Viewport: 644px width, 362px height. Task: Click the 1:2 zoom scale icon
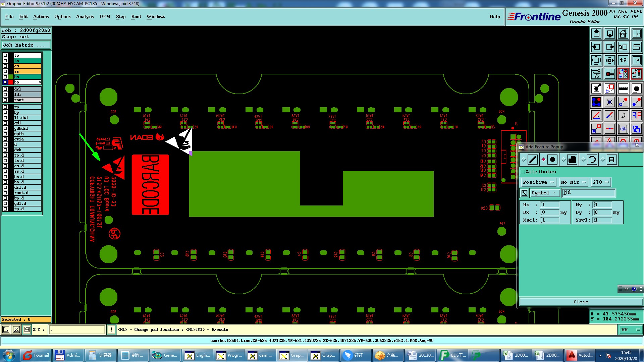click(x=623, y=60)
